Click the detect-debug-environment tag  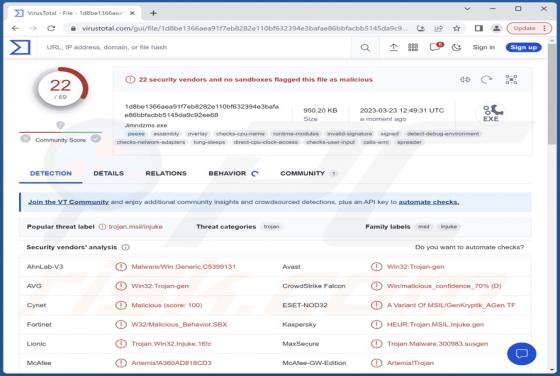[443, 134]
